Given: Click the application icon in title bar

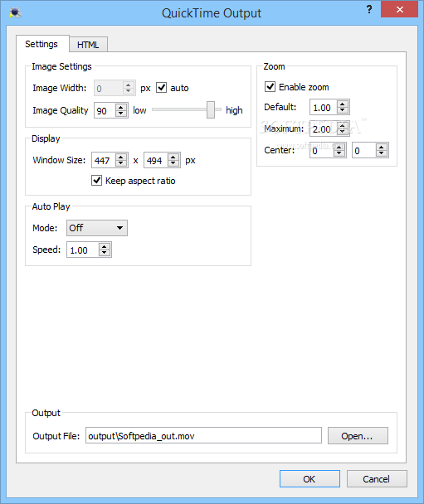Looking at the screenshot, I should [x=15, y=13].
